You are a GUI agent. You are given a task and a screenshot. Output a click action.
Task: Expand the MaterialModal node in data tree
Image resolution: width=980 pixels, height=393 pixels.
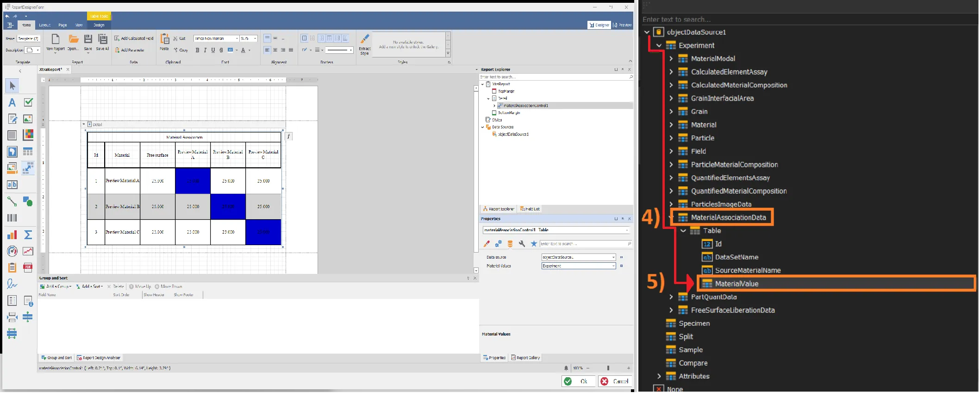671,59
